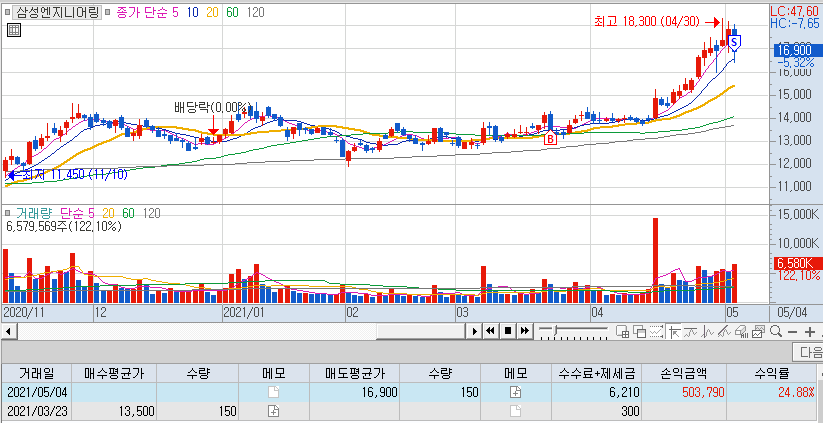Click the stop button in chart controls
The image size is (823, 423).
pos(507,331)
